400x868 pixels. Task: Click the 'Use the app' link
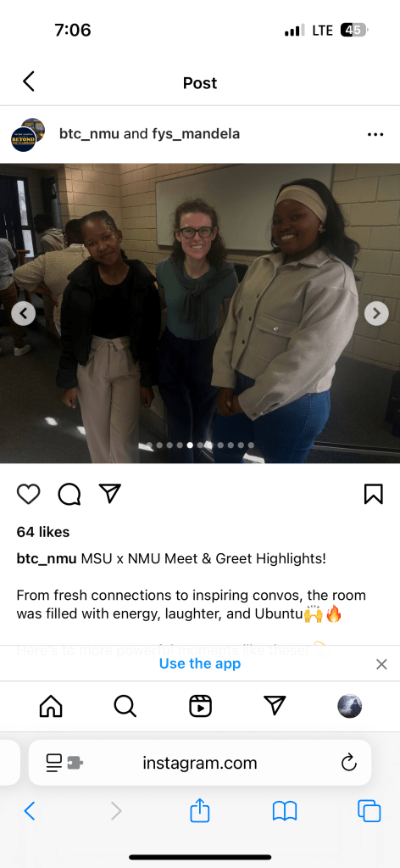pos(200,664)
